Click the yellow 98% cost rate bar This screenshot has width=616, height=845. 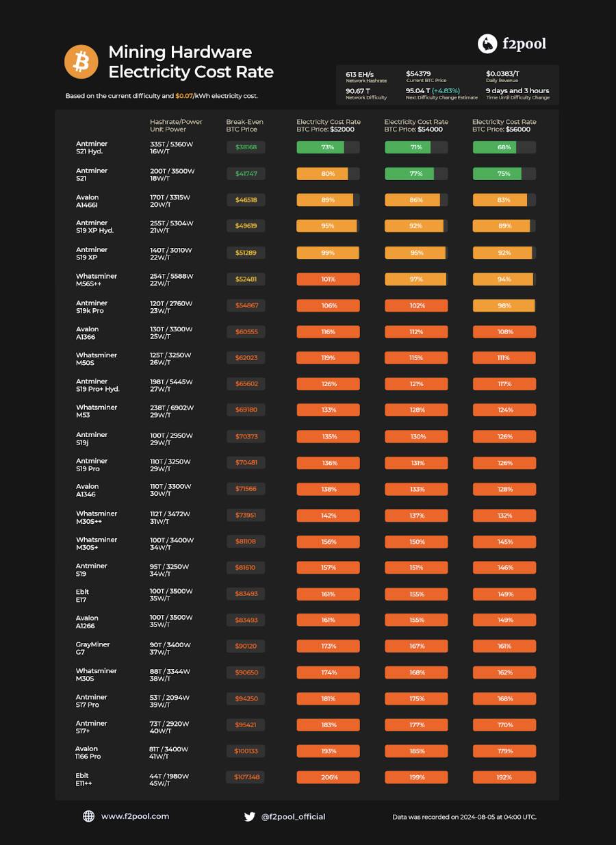pos(504,305)
